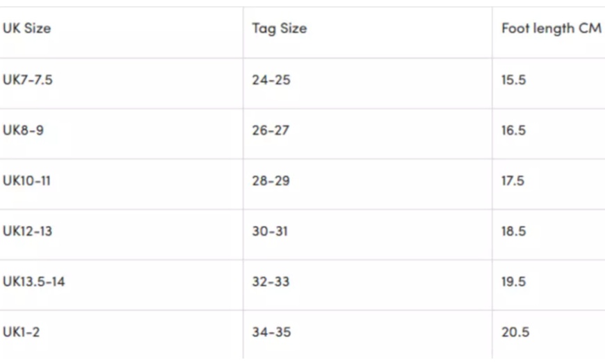Click the 28-29 tag size cell
The height and width of the screenshot is (364, 605).
point(271,181)
